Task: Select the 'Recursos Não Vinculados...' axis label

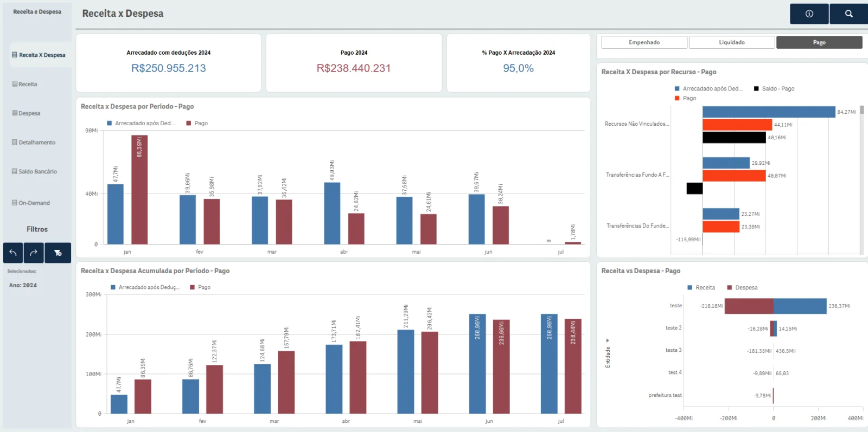Action: 637,124
